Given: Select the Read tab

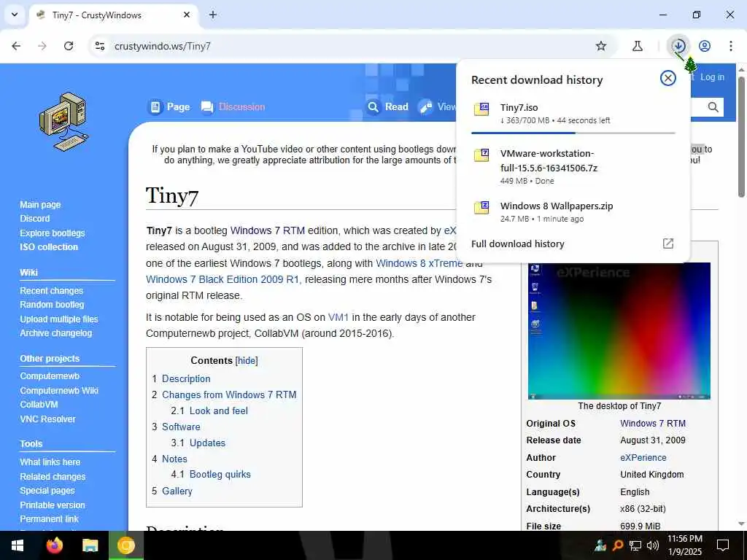Looking at the screenshot, I should (388, 107).
